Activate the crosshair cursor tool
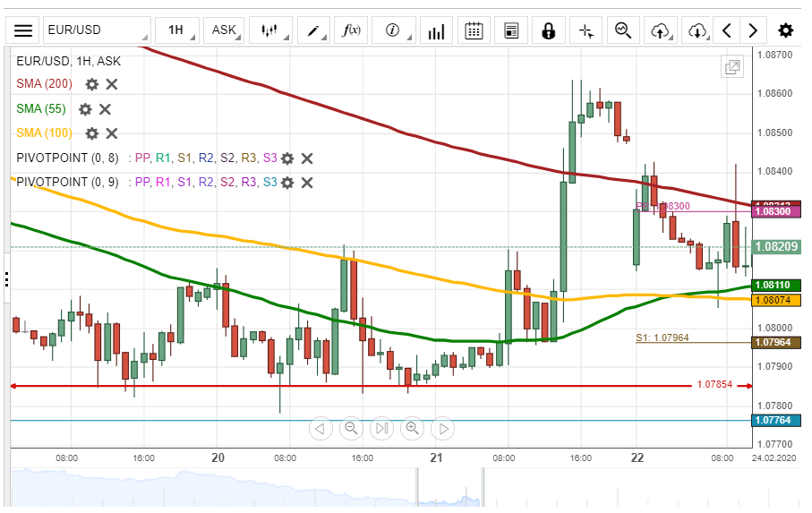The width and height of the screenshot is (812, 513). point(585,30)
